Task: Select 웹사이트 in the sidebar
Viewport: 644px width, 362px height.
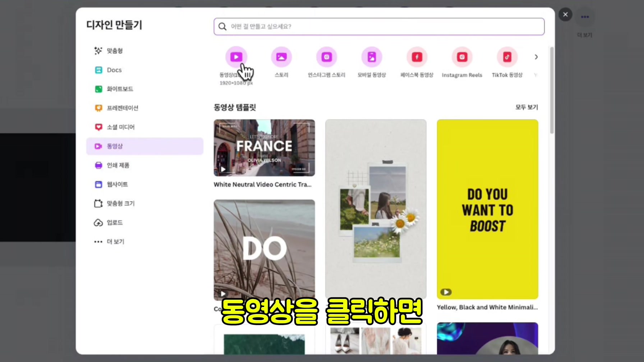Action: [x=144, y=184]
